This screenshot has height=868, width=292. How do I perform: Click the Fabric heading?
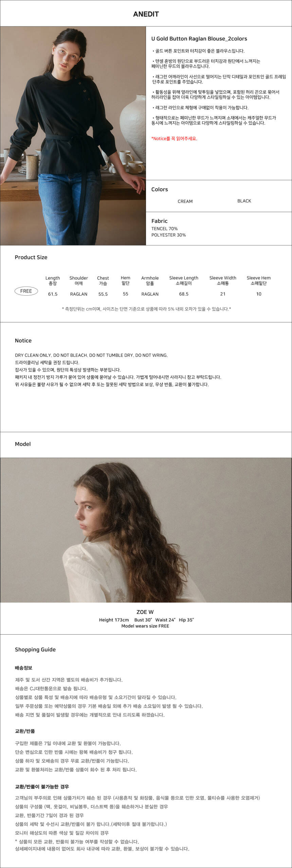click(x=159, y=221)
